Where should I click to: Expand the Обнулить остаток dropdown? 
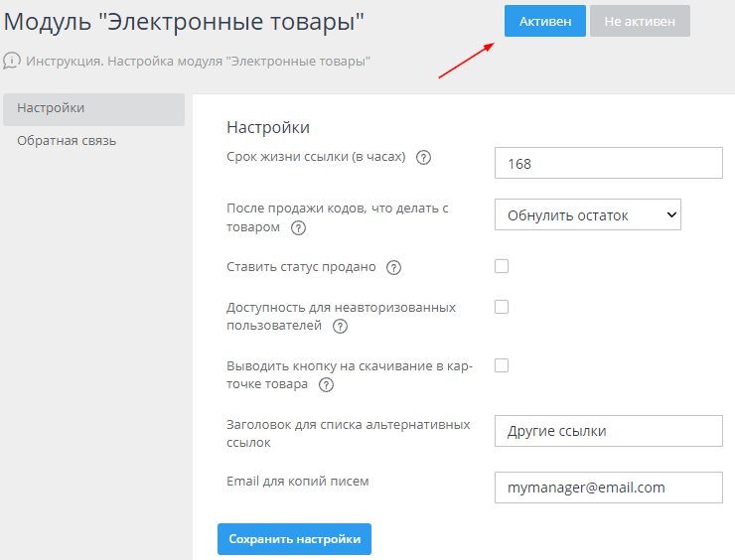(x=587, y=214)
